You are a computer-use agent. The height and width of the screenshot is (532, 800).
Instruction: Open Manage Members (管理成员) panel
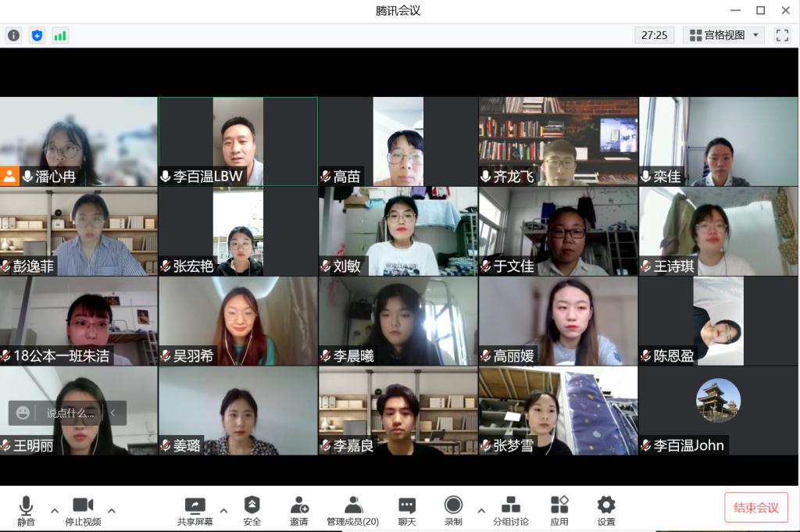352,510
